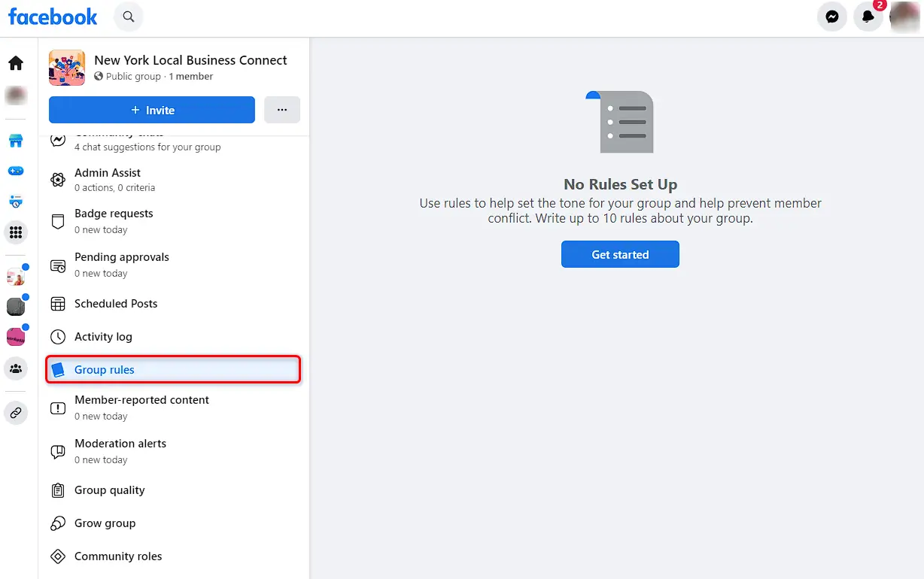Click 'Public group' label text
Viewport: 924px width, 579px height.
pyautogui.click(x=133, y=77)
